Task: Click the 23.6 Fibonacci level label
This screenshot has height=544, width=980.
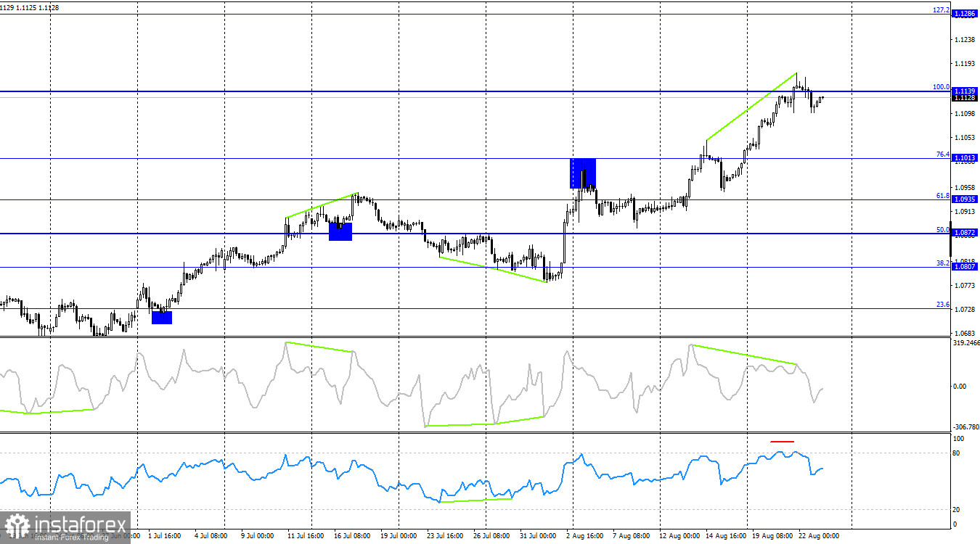Action: click(x=943, y=305)
